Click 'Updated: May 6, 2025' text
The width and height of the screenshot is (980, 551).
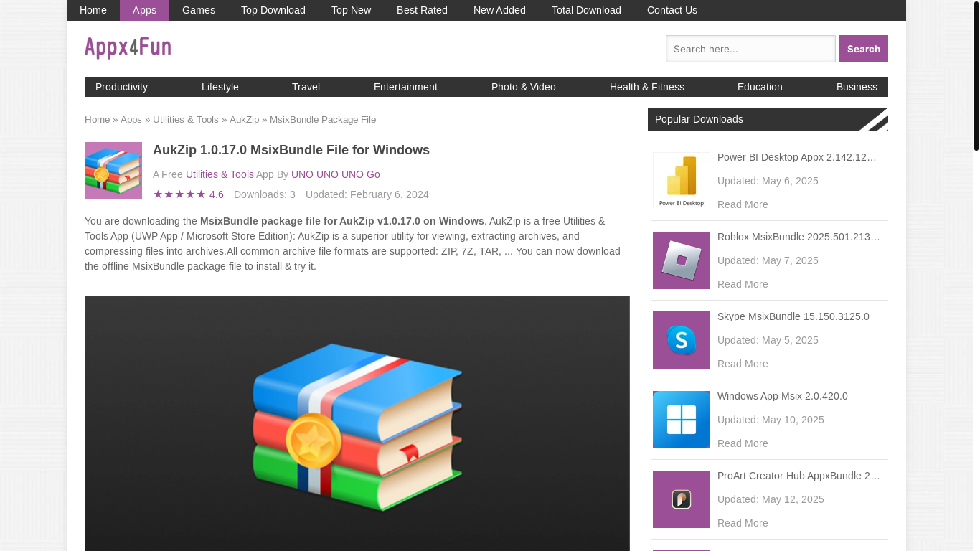pyautogui.click(x=768, y=181)
